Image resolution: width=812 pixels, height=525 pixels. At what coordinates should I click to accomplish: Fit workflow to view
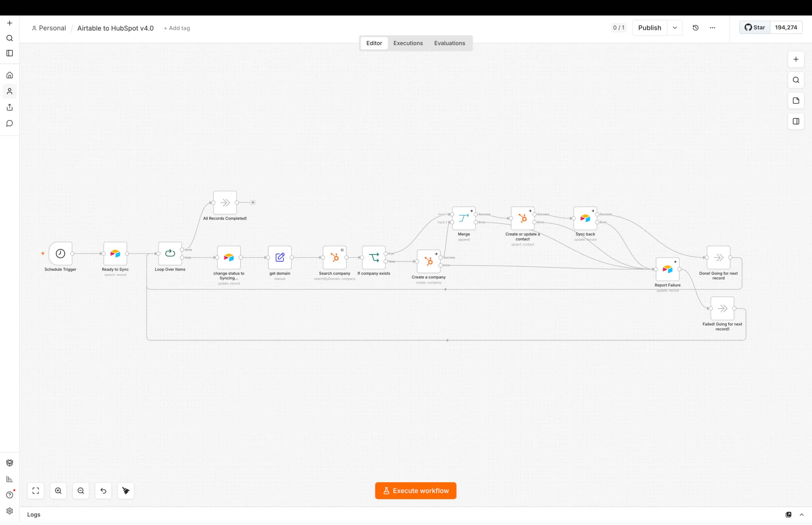click(36, 491)
